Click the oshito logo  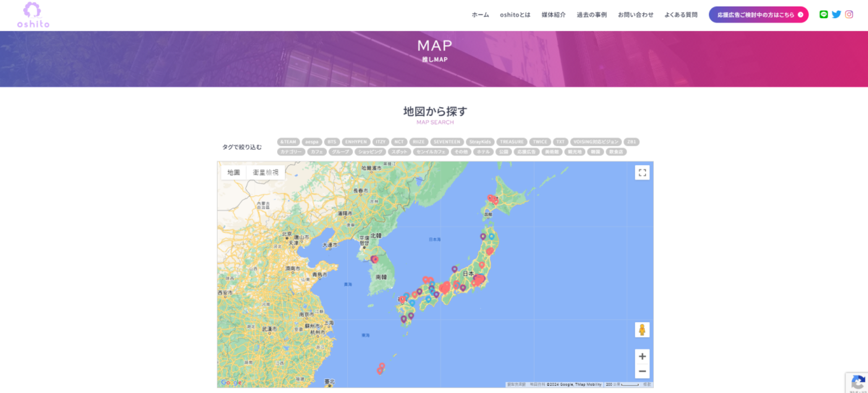(x=33, y=15)
